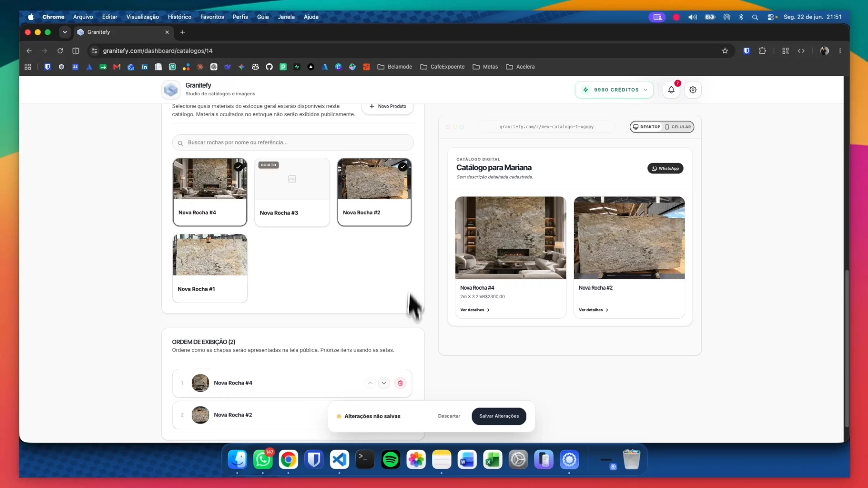Open Excel from the Dock
This screenshot has height=488, width=868.
[x=493, y=460]
